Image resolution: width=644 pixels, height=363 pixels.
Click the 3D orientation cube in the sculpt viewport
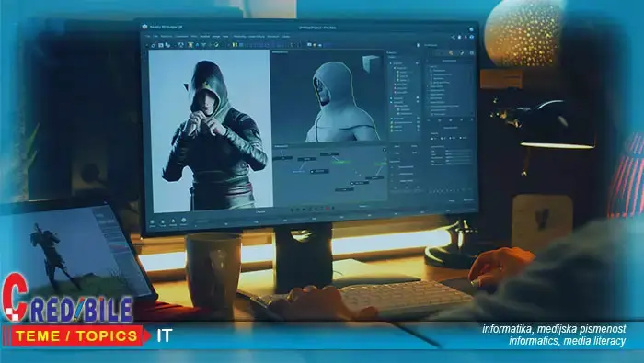click(x=371, y=63)
